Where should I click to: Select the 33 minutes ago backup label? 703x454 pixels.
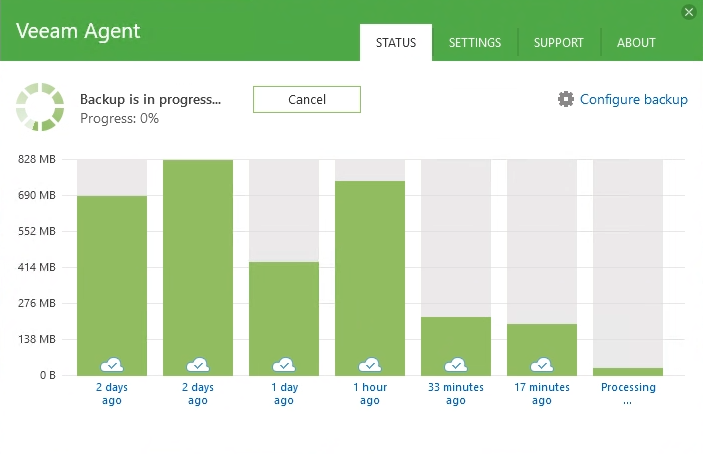tap(456, 394)
